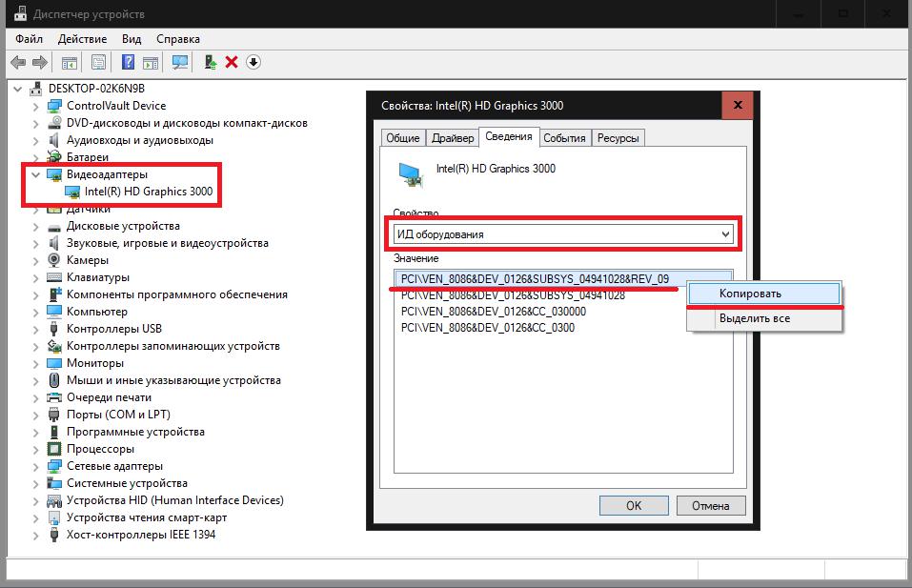912x588 pixels.
Task: Choose Выделить все in the context menu
Action: tap(764, 318)
